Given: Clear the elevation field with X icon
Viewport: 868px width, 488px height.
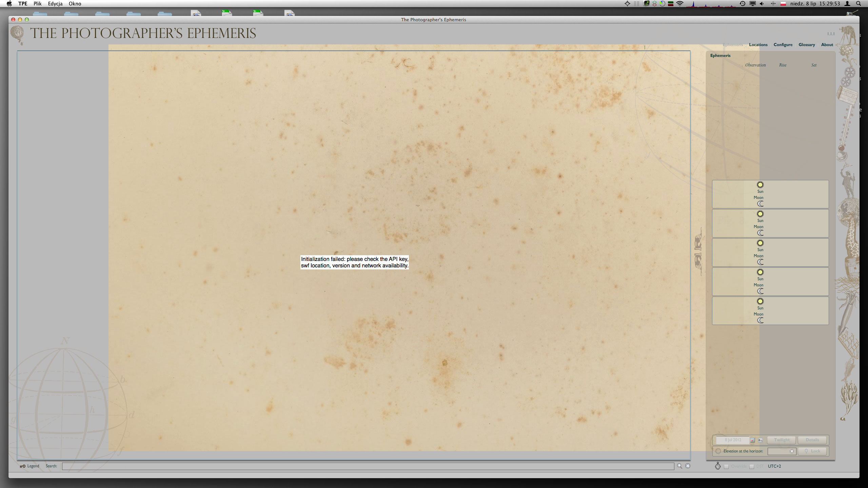Looking at the screenshot, I should [x=792, y=451].
